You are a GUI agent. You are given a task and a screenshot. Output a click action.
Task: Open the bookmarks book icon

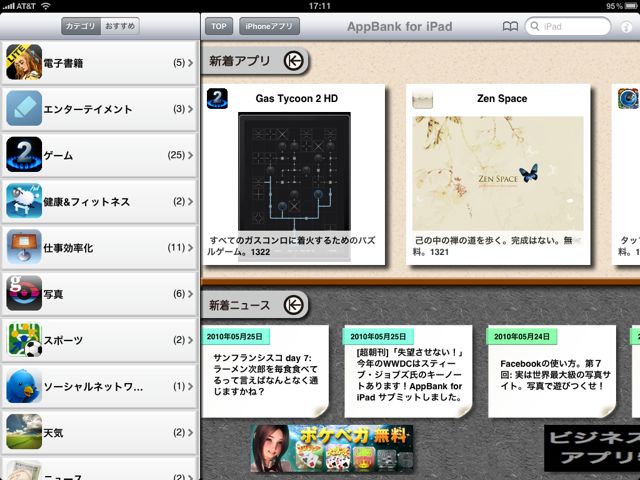pyautogui.click(x=510, y=27)
